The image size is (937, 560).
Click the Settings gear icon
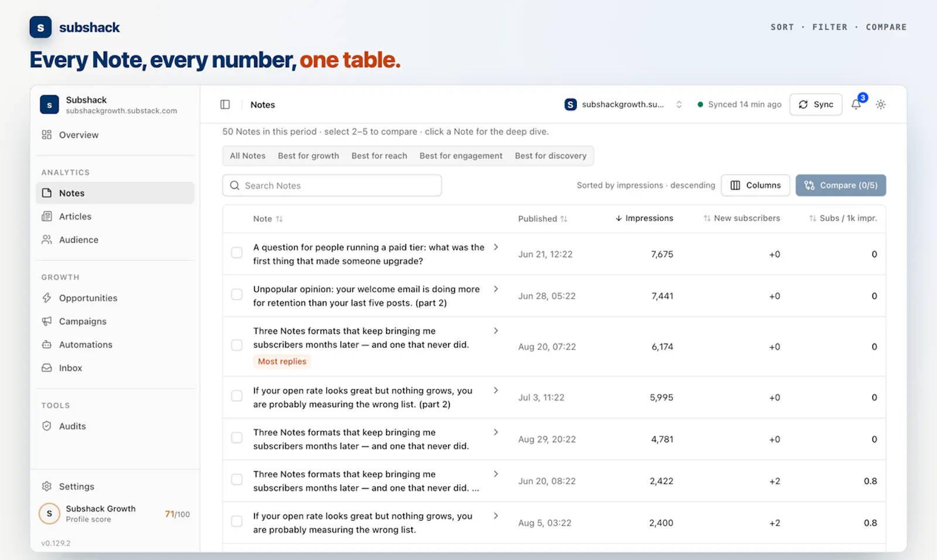tap(47, 486)
